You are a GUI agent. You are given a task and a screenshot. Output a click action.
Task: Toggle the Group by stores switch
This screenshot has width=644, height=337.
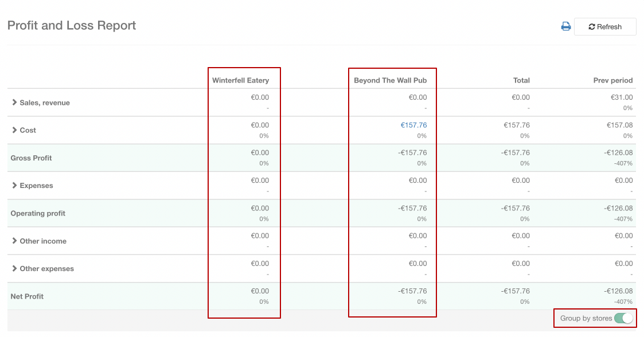(623, 318)
